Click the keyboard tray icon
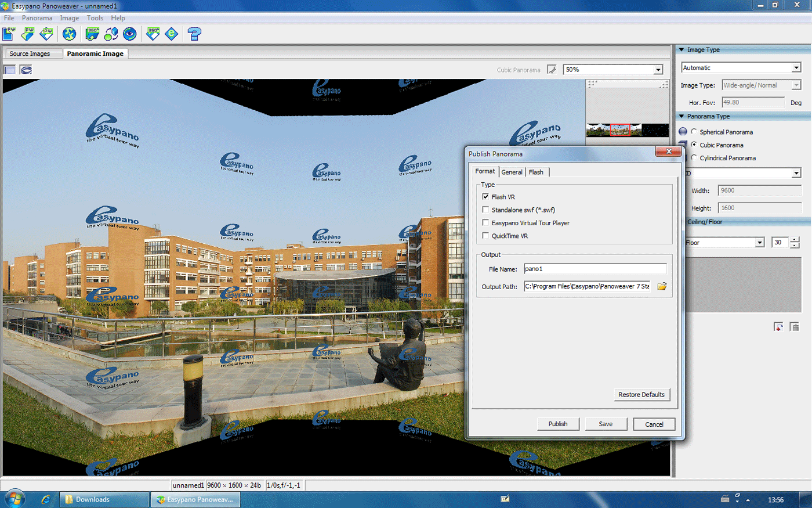 pos(725,499)
